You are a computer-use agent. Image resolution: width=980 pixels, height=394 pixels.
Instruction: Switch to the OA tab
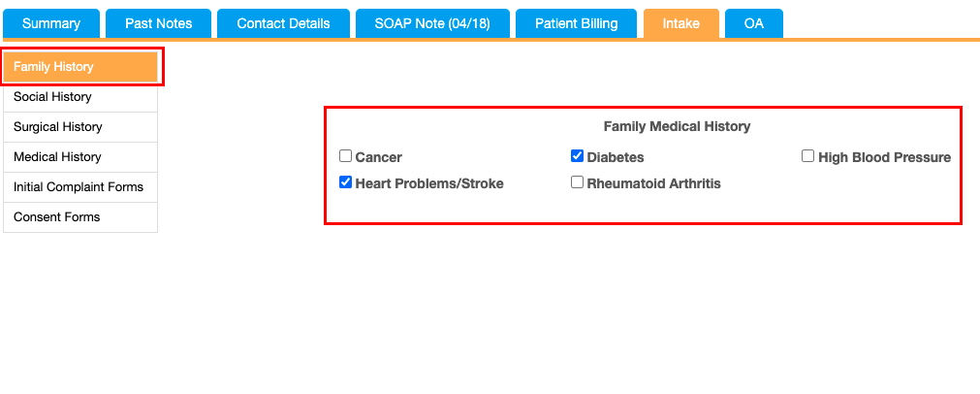pos(754,23)
